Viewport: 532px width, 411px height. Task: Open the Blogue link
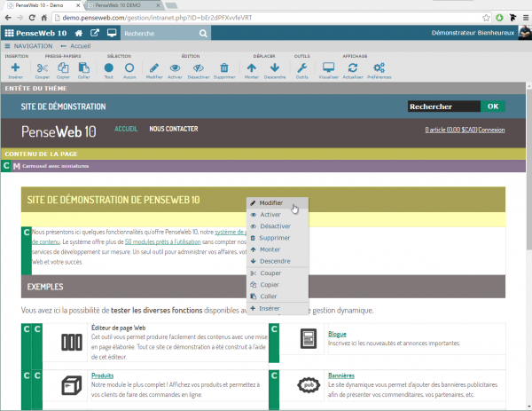click(x=337, y=335)
